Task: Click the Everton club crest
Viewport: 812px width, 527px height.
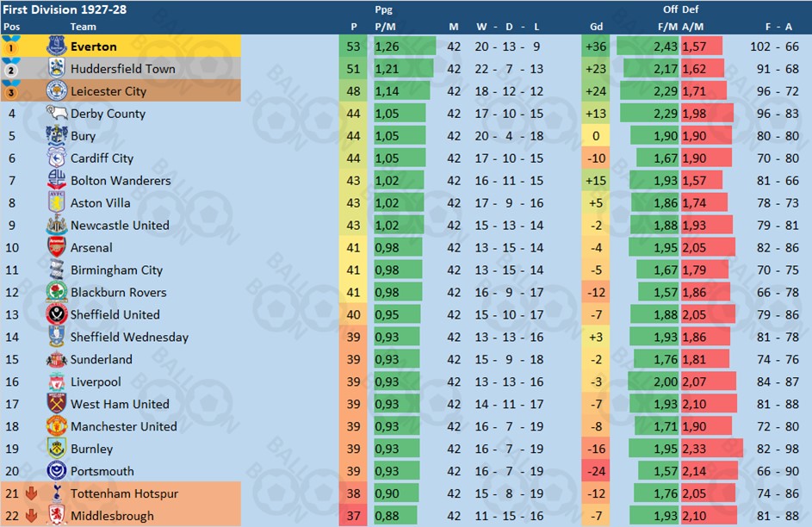Action: point(57,46)
